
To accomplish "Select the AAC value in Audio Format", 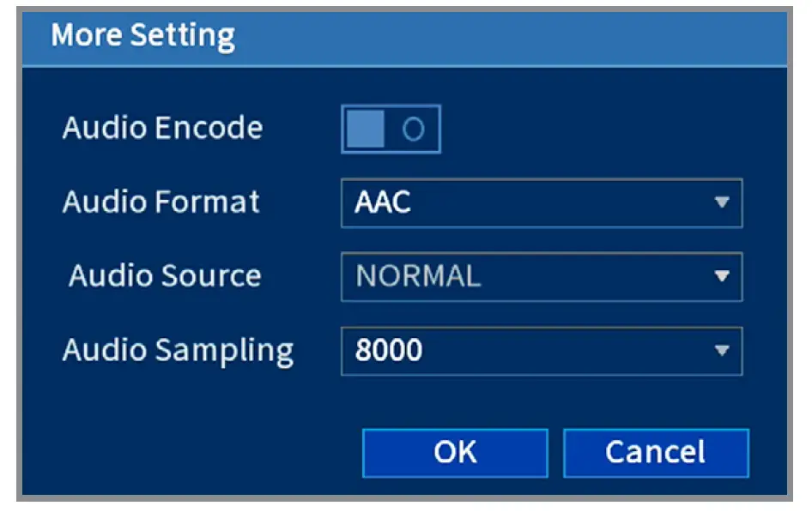I will 383,203.
